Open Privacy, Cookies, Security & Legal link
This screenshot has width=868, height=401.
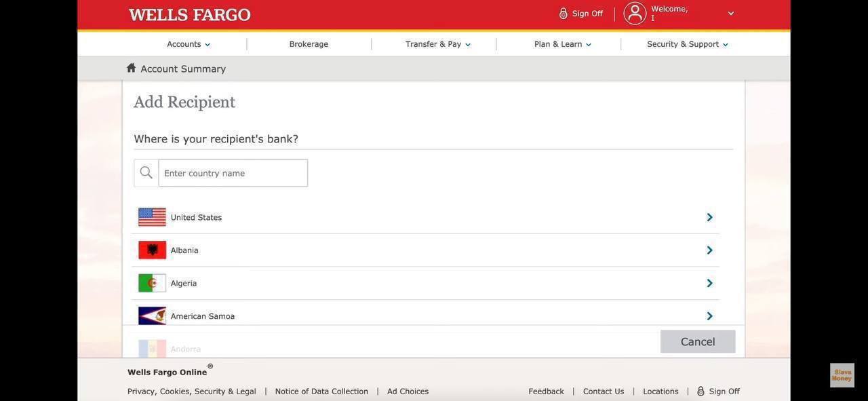coord(192,392)
